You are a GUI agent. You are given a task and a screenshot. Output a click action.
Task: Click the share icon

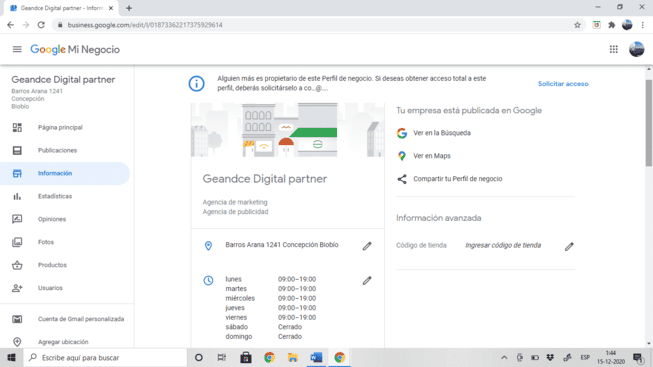pyautogui.click(x=402, y=179)
